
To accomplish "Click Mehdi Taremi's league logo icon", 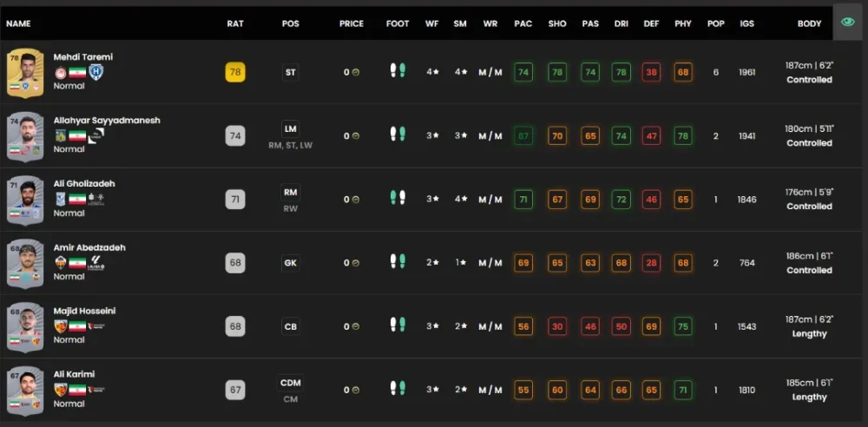I will click(97, 72).
